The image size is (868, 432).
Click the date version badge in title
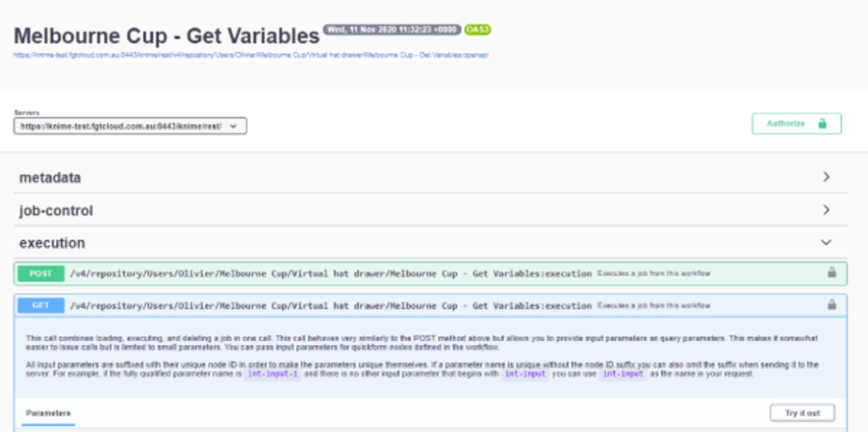coord(392,29)
